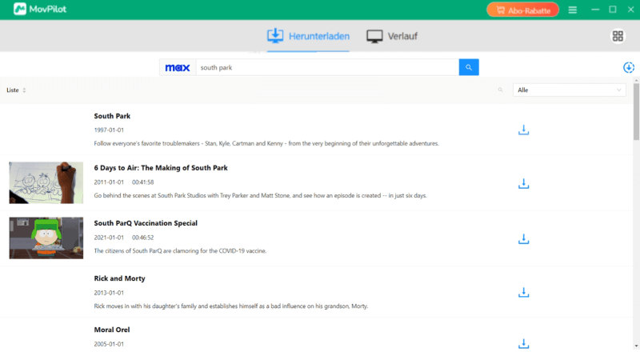
Task: Open the hamburger menu in title bar
Action: (x=573, y=10)
